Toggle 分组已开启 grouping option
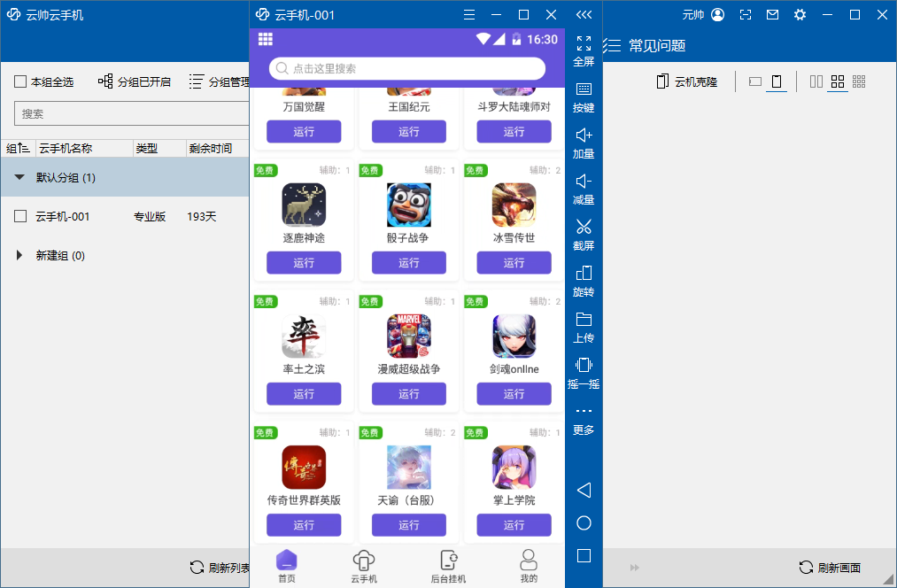The width and height of the screenshot is (897, 588). click(x=134, y=81)
